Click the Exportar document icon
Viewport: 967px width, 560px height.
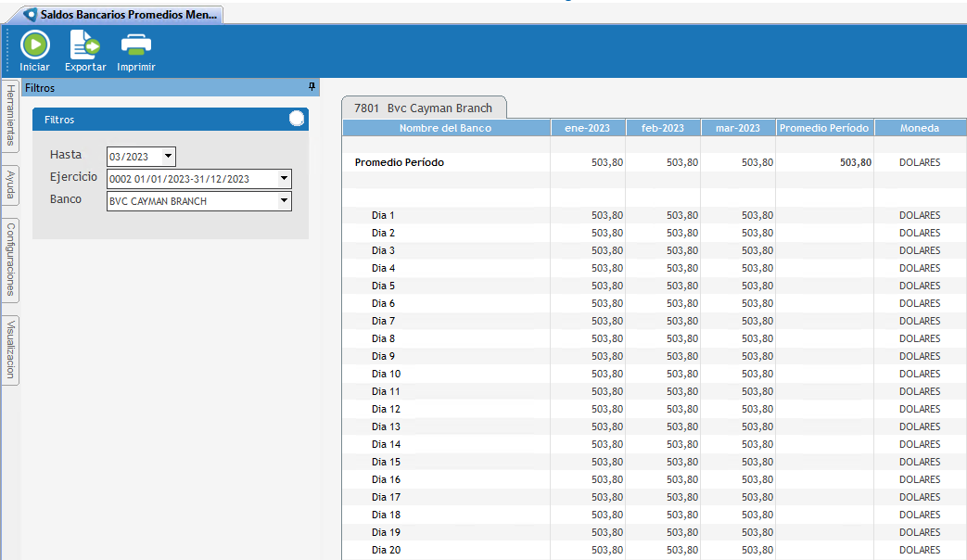(x=84, y=45)
